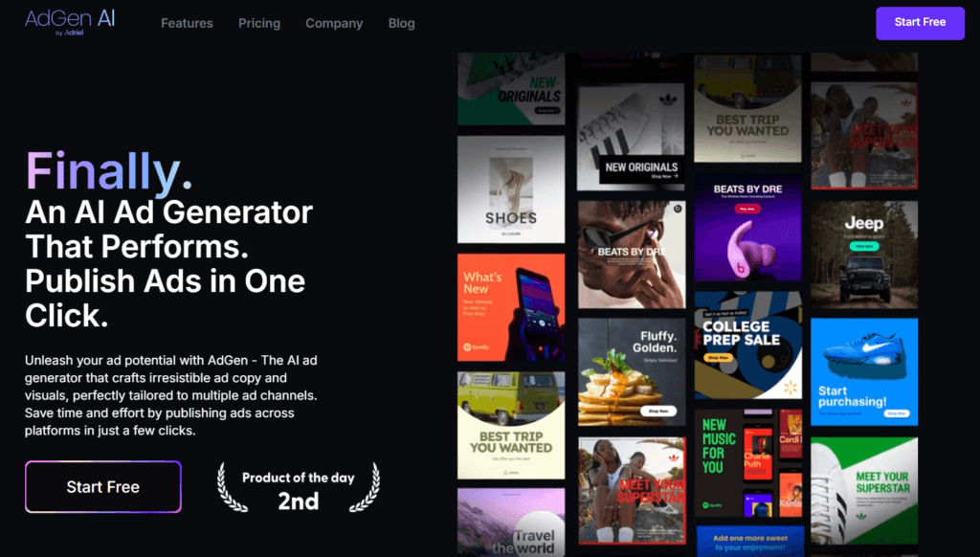This screenshot has height=557, width=980.
Task: Click the Spotify icon in the What's New ad
Action: click(468, 346)
